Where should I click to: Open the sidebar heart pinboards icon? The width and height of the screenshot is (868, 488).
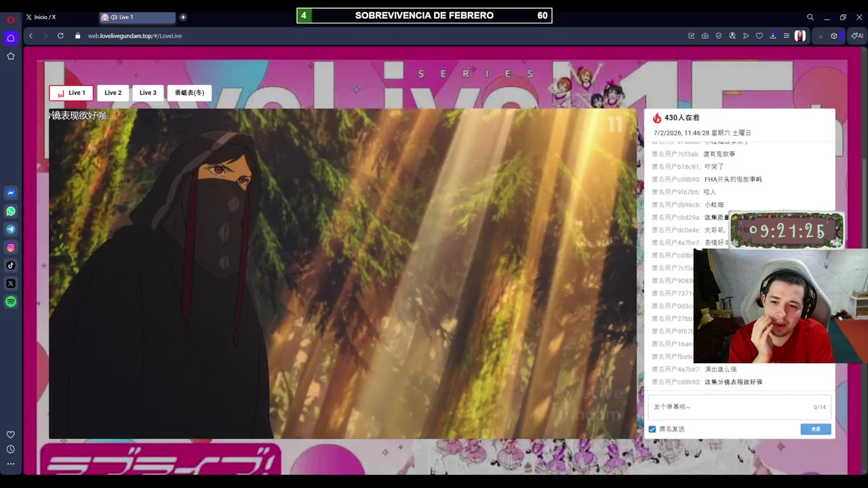pos(11,435)
